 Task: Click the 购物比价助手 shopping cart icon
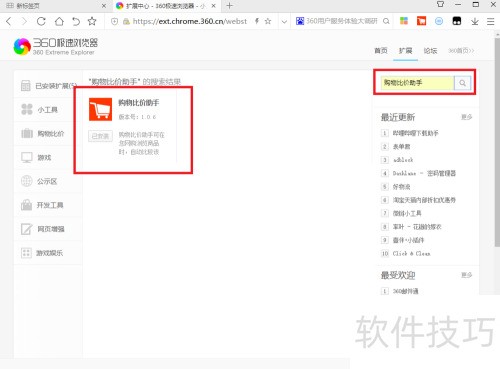(100, 109)
